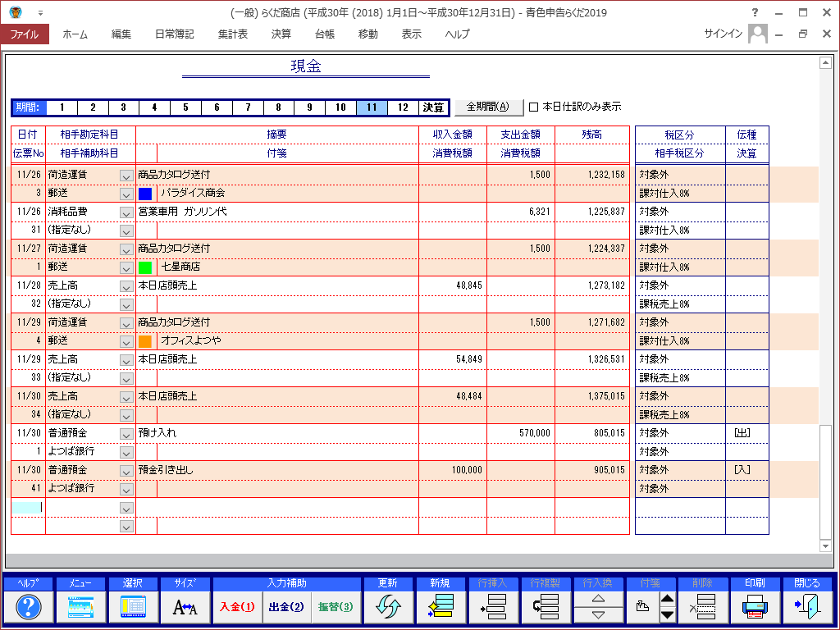Open the 郵送 sub-account dropdown on the オフィスよつや row
Image resolution: width=840 pixels, height=630 pixels.
(126, 342)
